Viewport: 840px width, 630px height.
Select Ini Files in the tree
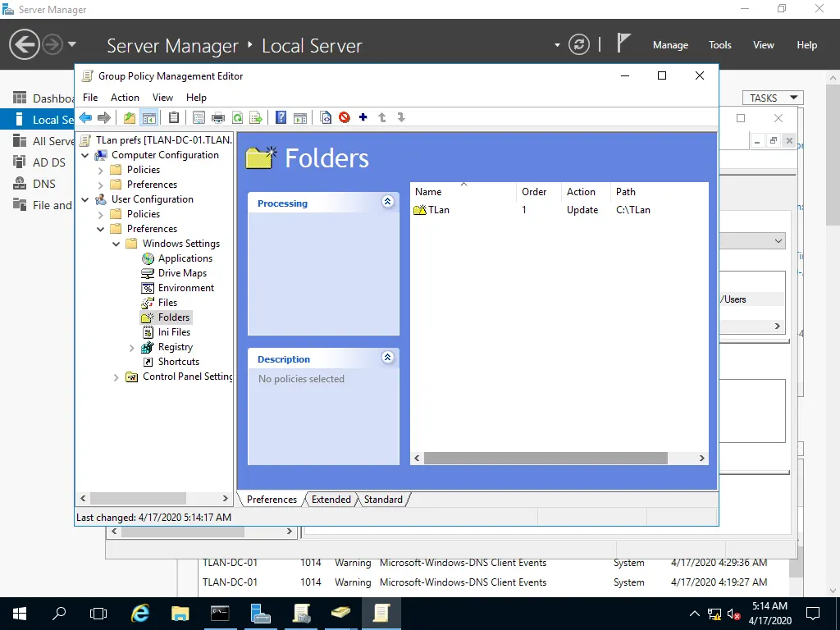click(x=174, y=332)
